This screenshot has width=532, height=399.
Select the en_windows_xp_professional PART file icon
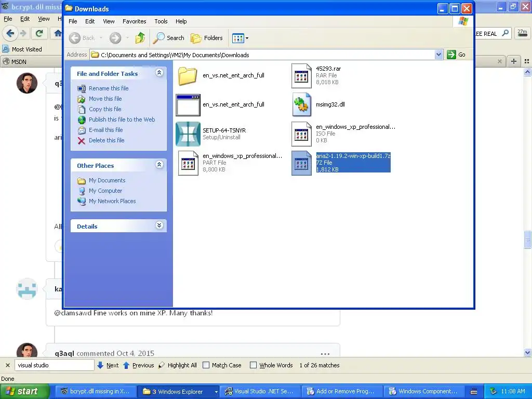188,163
